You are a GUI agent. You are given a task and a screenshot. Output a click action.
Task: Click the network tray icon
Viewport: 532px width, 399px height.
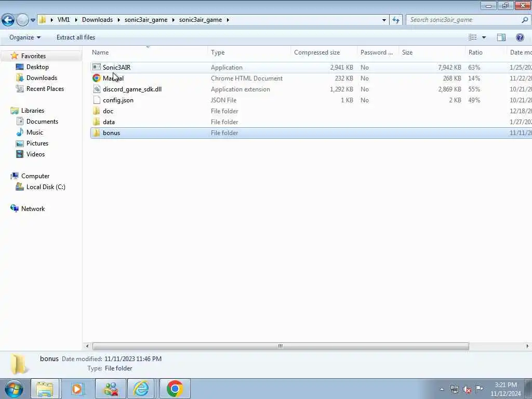tap(455, 390)
